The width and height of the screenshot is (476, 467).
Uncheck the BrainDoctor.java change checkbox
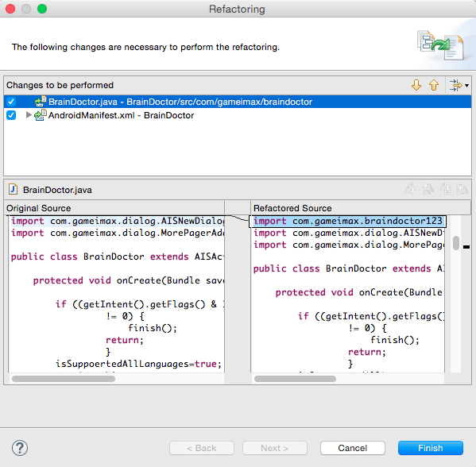11,102
